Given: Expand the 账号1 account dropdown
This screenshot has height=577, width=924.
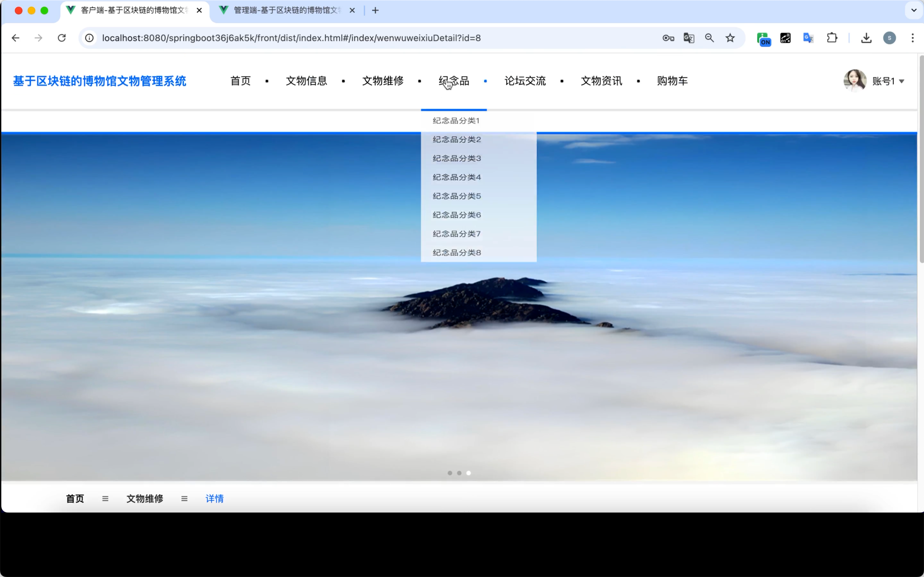Looking at the screenshot, I should 888,81.
